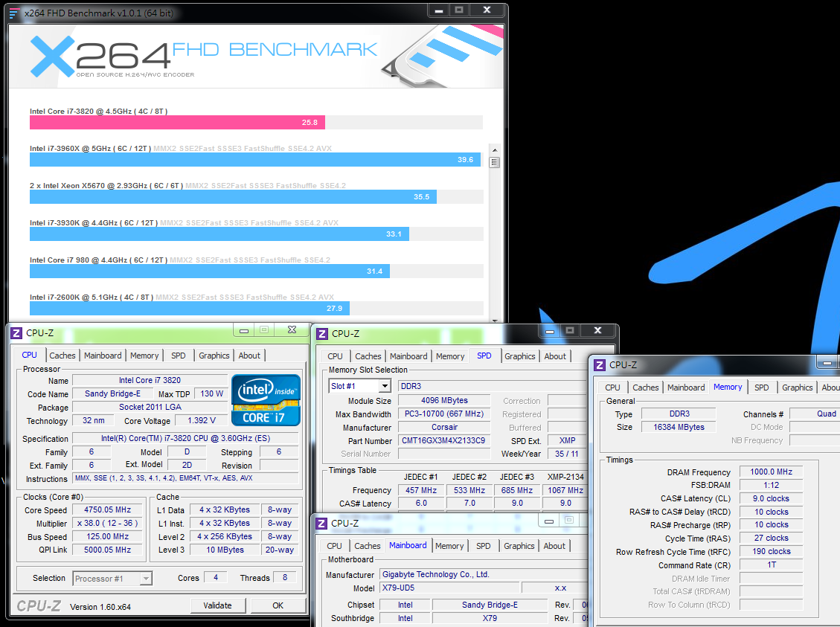Close the x264 FHD Benchmark window

tap(487, 10)
